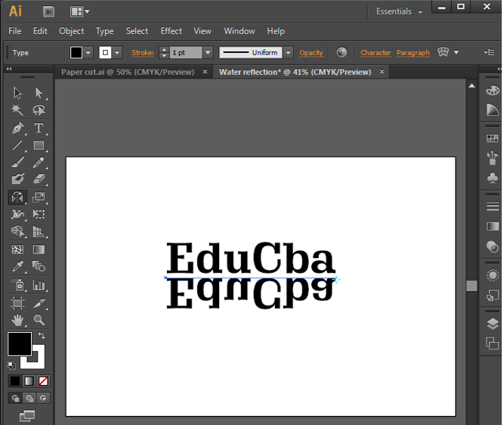Open the Object menu
The width and height of the screenshot is (504, 425).
pyautogui.click(x=71, y=31)
